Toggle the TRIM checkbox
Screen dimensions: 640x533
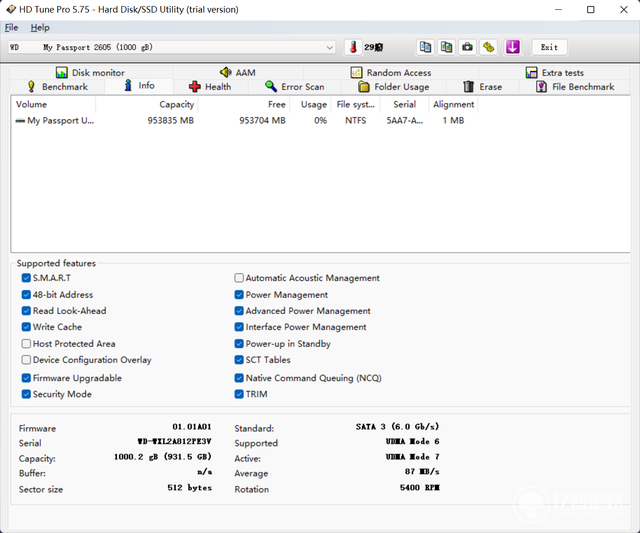pyautogui.click(x=239, y=394)
